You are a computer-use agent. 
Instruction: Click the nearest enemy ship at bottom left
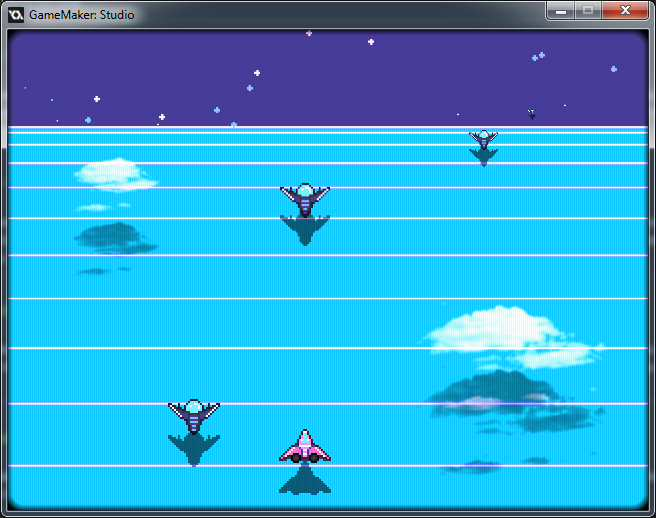[x=194, y=414]
